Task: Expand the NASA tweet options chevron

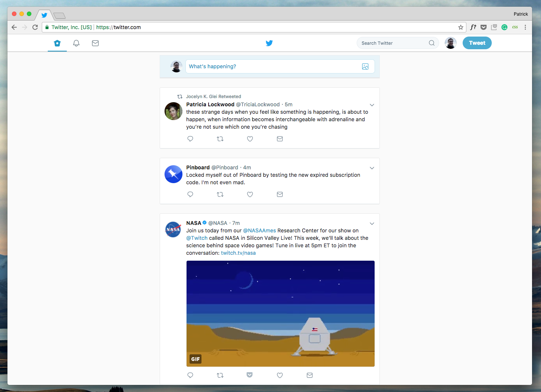Action: (x=372, y=223)
